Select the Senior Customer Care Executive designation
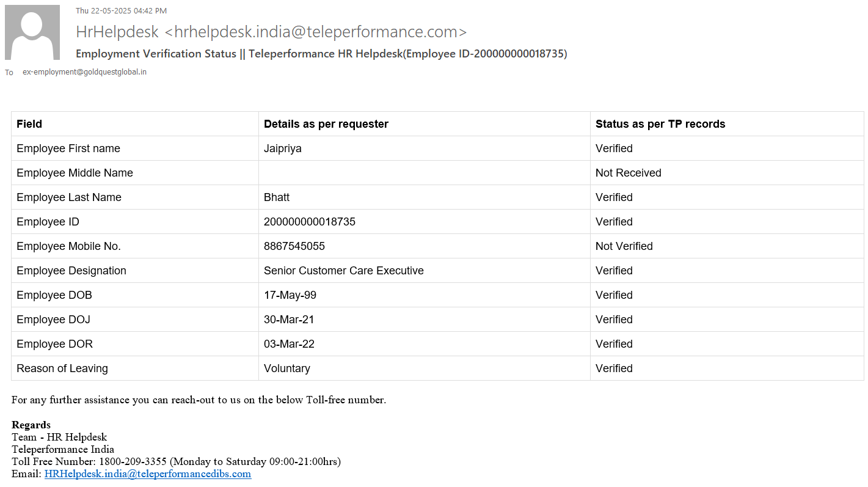868x487 pixels. click(344, 271)
